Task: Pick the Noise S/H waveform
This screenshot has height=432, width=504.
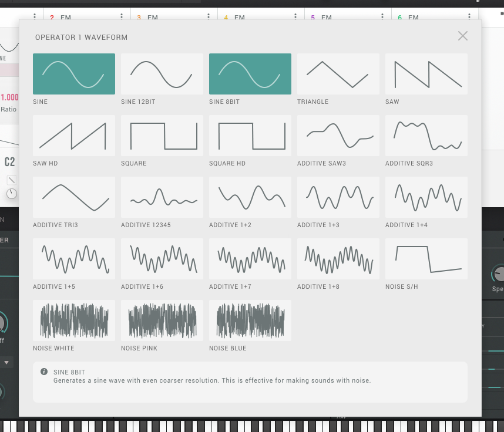Action: coord(426,259)
